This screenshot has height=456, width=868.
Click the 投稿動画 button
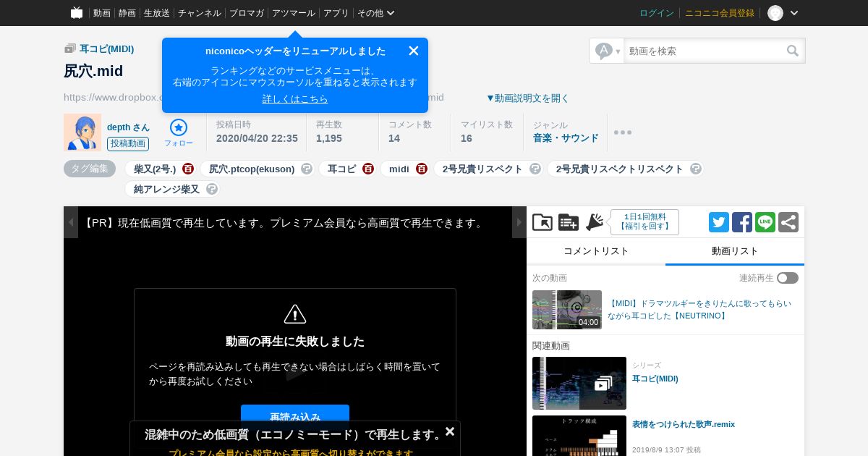tap(128, 144)
